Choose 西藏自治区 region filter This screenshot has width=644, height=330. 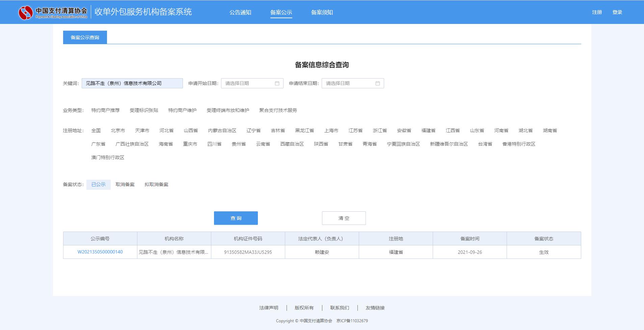point(292,144)
